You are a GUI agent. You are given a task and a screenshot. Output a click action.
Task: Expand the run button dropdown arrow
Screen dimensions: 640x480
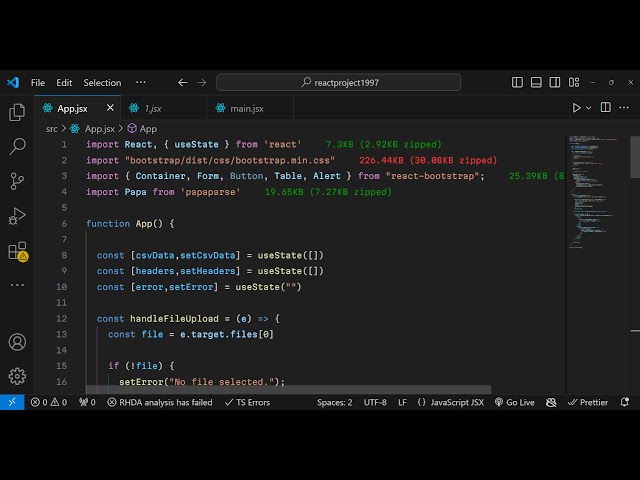coord(588,108)
